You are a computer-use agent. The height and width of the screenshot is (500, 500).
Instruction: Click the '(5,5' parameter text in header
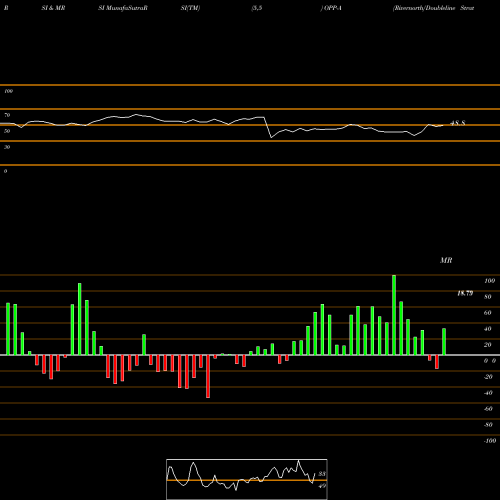257,8
